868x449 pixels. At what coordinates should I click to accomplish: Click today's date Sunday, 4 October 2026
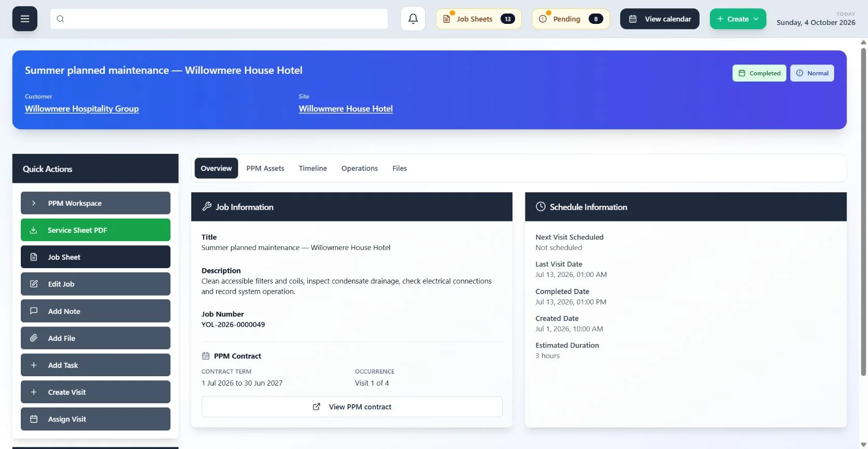click(816, 22)
